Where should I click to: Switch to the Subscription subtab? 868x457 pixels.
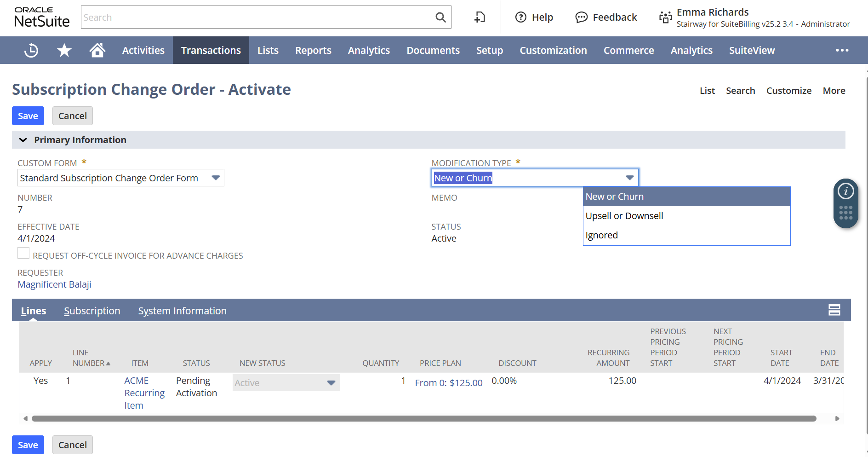click(92, 311)
